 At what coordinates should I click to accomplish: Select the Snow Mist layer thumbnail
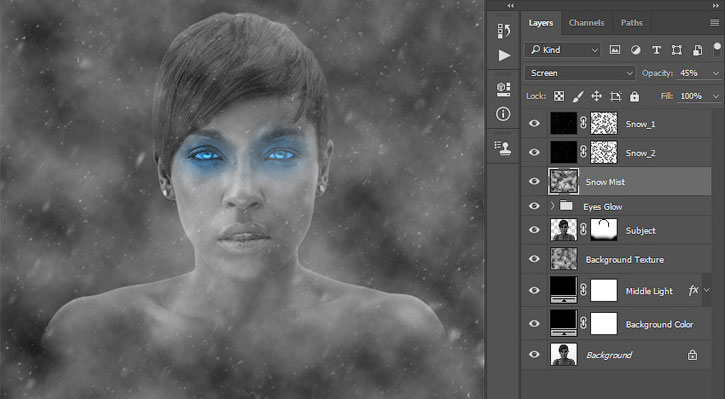coord(564,181)
